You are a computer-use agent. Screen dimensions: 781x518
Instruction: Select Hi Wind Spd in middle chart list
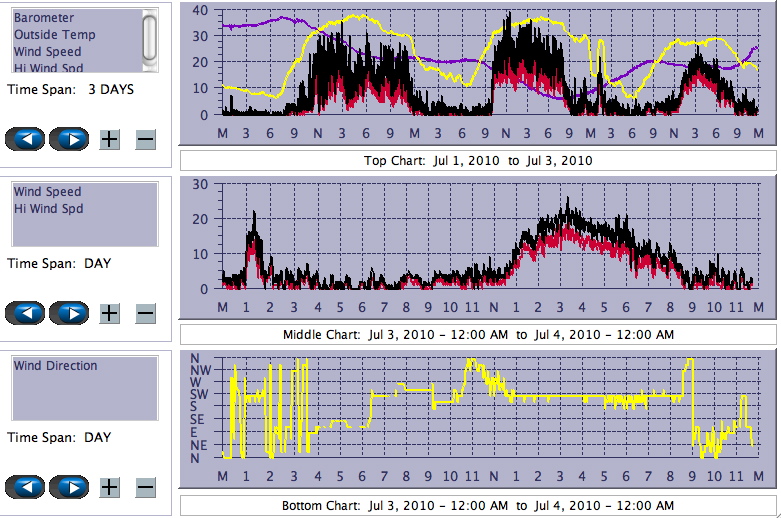(x=47, y=209)
